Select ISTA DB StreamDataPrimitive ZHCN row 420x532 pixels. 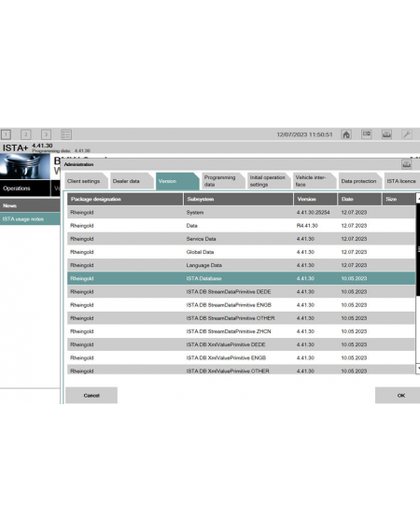[241, 331]
